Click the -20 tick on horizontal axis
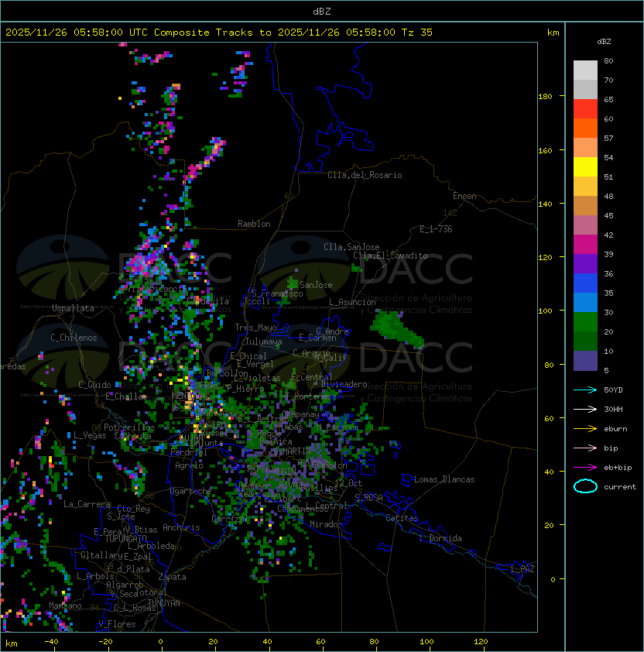The width and height of the screenshot is (644, 652). (105, 642)
